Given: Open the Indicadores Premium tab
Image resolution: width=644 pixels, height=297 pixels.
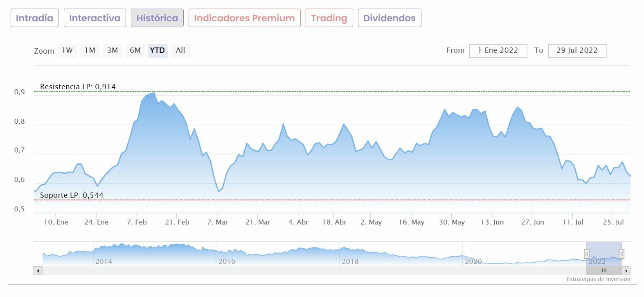Looking at the screenshot, I should coord(244,18).
